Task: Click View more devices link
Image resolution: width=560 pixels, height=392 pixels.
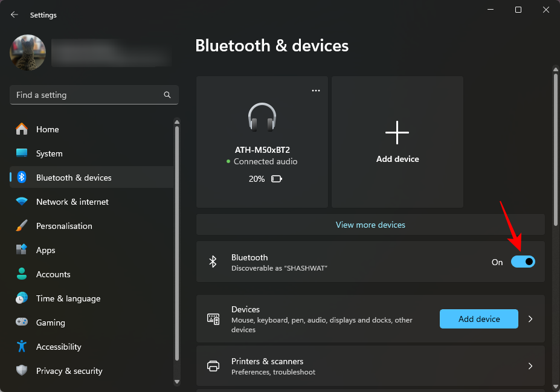Action: [x=370, y=225]
